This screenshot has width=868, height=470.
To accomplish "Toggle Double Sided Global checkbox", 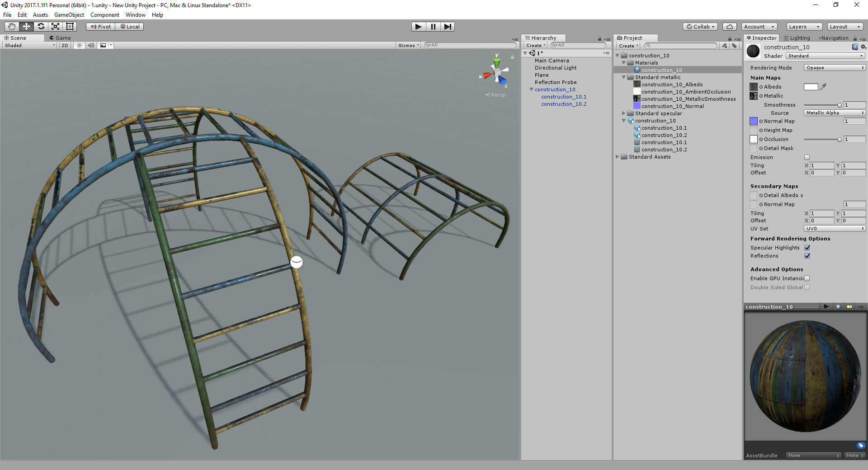I will point(807,287).
